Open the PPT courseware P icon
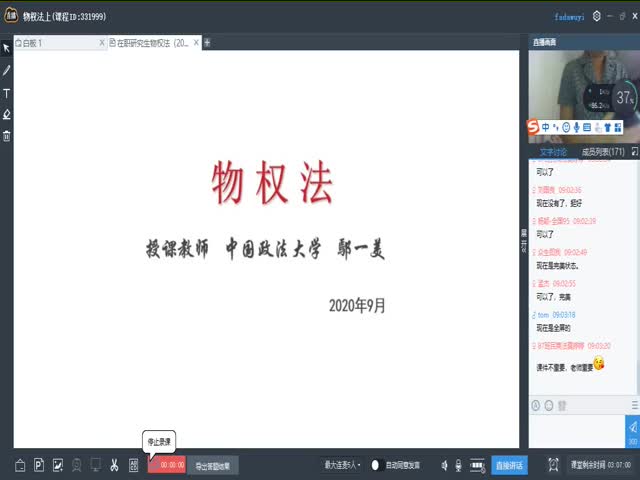 click(39, 465)
